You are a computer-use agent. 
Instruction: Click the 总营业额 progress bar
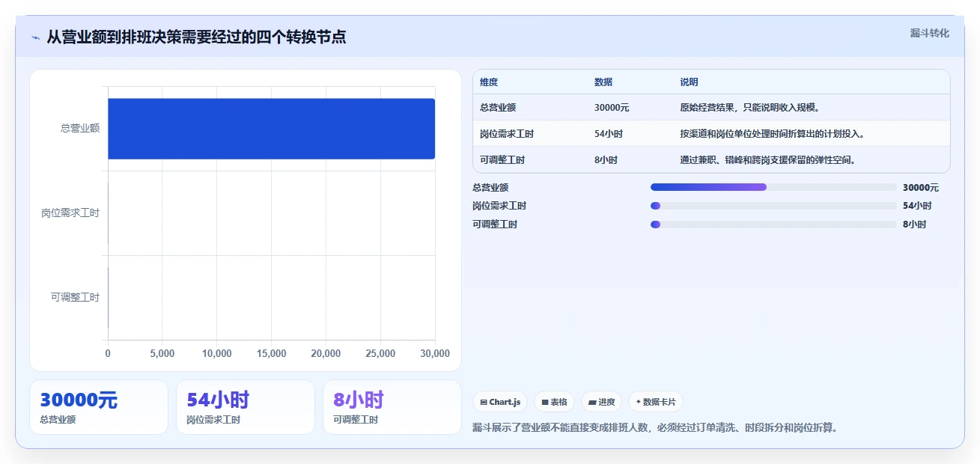(773, 187)
